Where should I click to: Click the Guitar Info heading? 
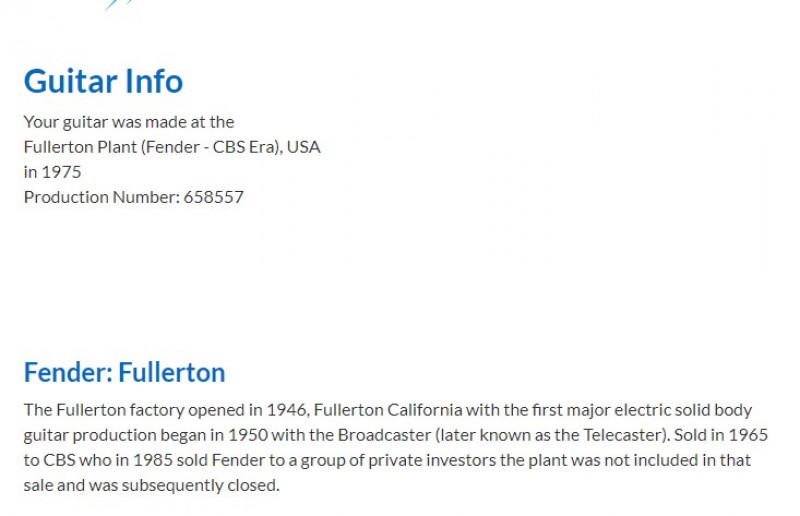click(103, 81)
